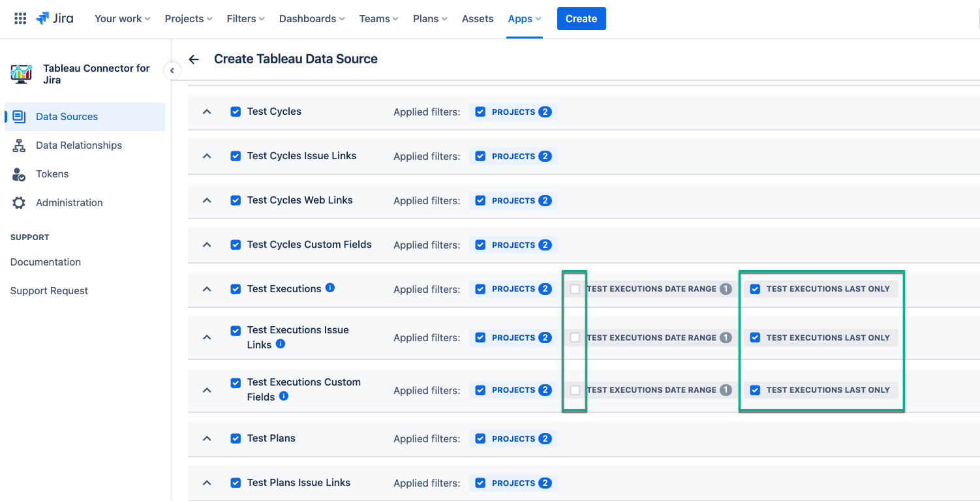
Task: Go to Data Relationships in the sidebar
Action: (79, 145)
